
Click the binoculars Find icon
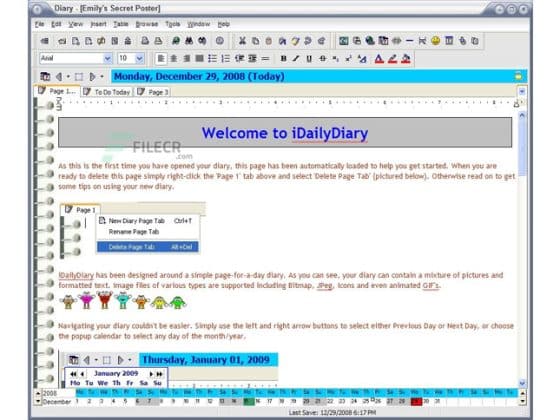189,41
